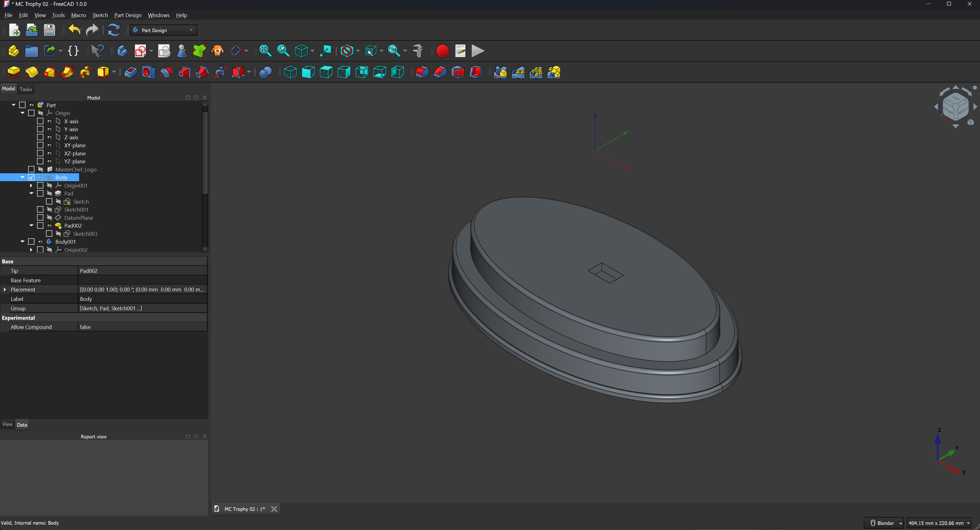Click the Boolean operation icon
Viewport: 980px width, 530px height.
pyautogui.click(x=265, y=72)
